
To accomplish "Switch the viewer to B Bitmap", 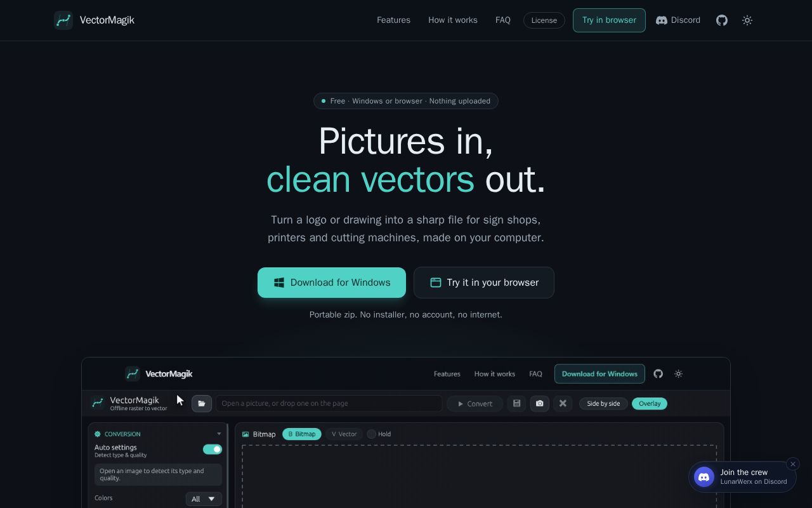I will (302, 434).
